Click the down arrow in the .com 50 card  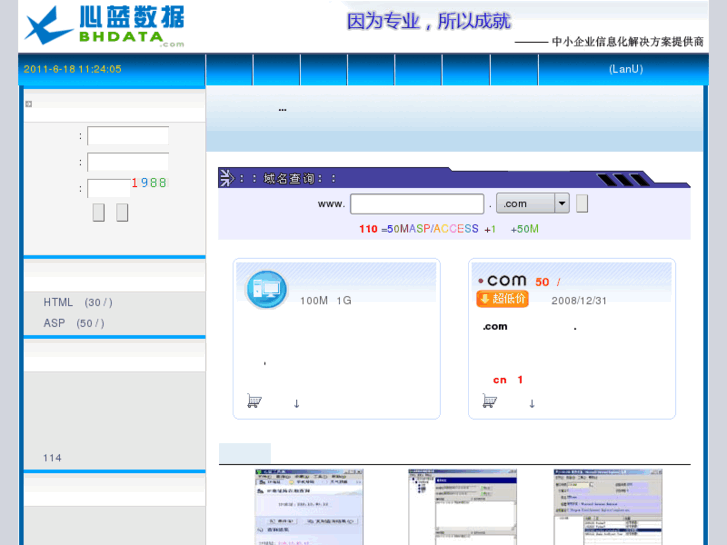click(x=532, y=404)
